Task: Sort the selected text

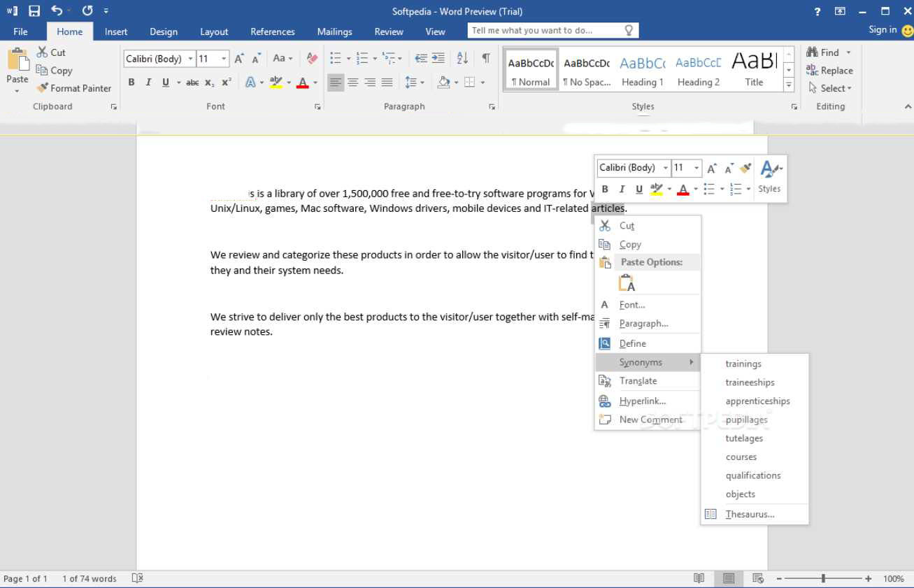Action: 462,59
